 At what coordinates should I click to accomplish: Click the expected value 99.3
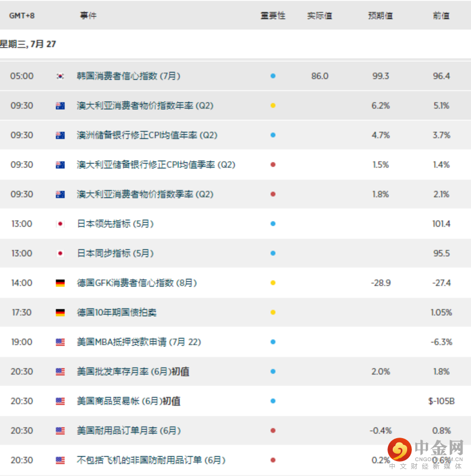point(381,76)
